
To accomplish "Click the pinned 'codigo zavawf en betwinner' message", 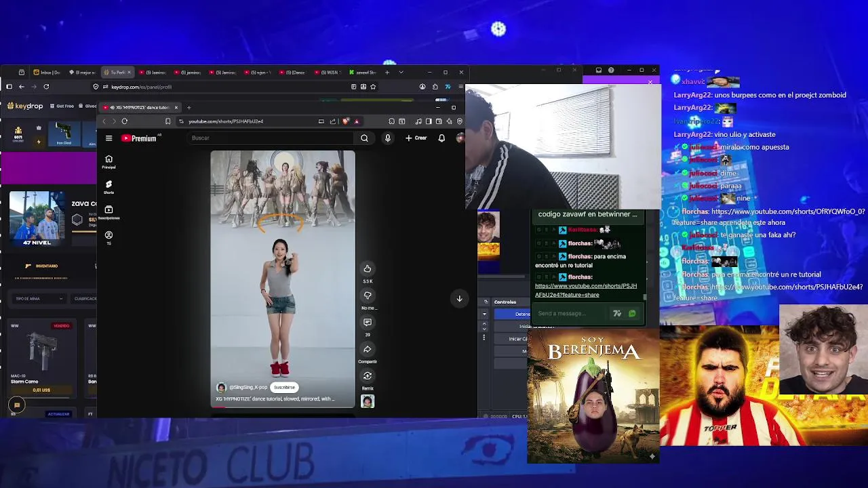I will (x=587, y=214).
